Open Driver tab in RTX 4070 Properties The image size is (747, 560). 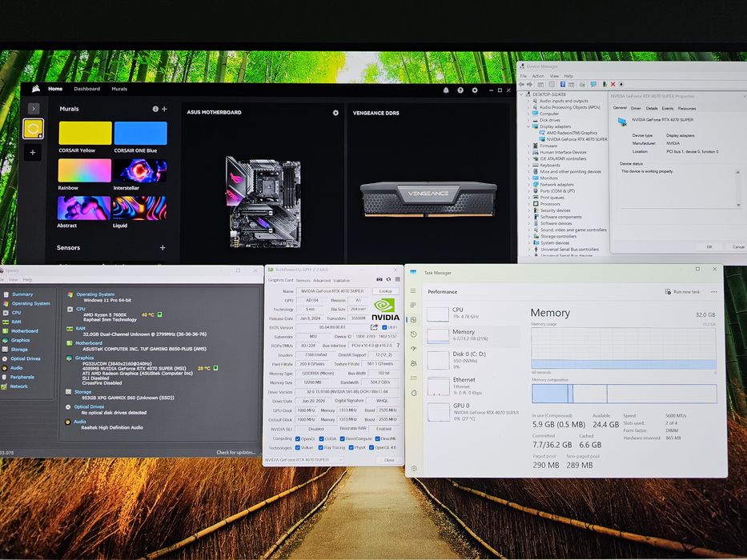(636, 108)
